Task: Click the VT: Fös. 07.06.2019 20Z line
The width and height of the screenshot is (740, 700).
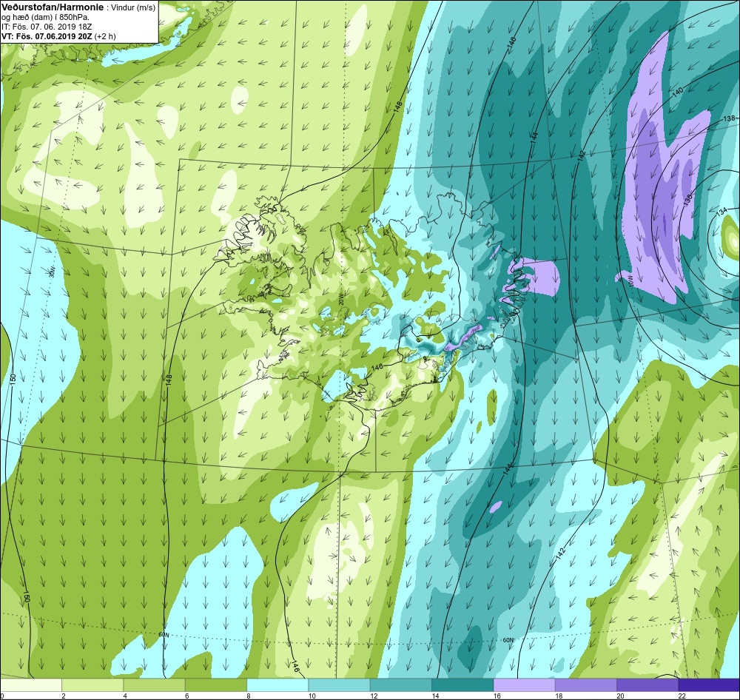Action: [47, 36]
